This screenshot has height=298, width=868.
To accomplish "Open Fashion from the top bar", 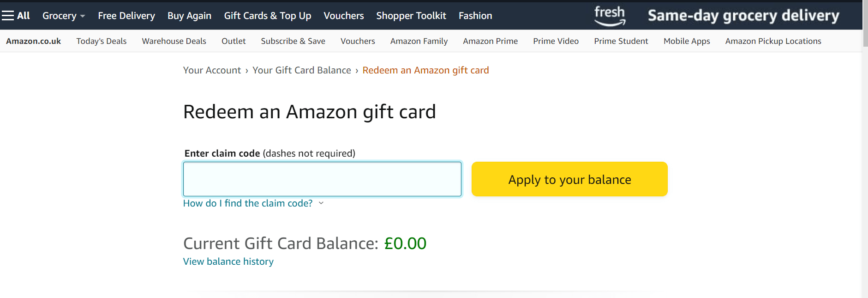I will [475, 16].
